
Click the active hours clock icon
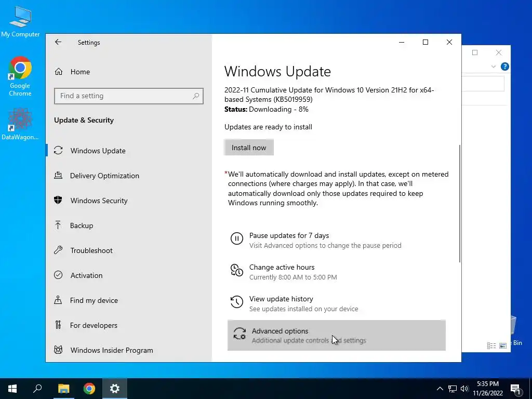pos(237,270)
